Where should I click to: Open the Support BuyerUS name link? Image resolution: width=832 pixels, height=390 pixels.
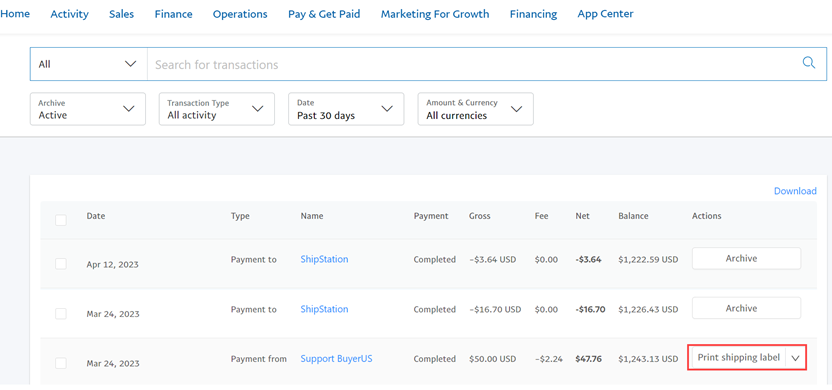tap(336, 359)
